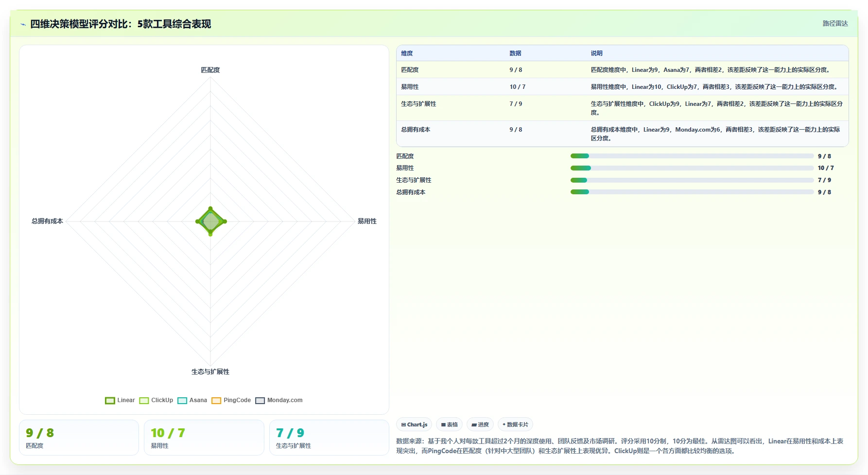Click the 易用性 axis label on the radar chart
Screen dimensions: 868x475
(x=367, y=221)
